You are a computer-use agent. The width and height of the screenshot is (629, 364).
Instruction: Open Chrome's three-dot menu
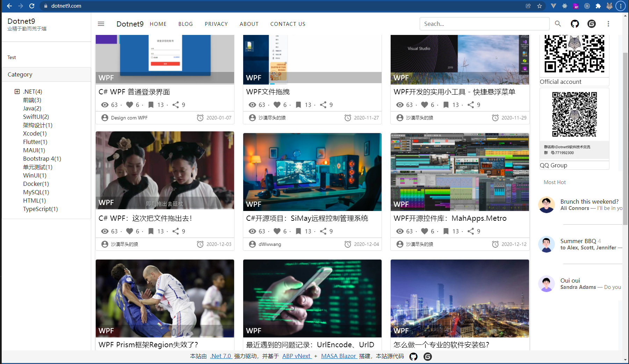coord(621,6)
